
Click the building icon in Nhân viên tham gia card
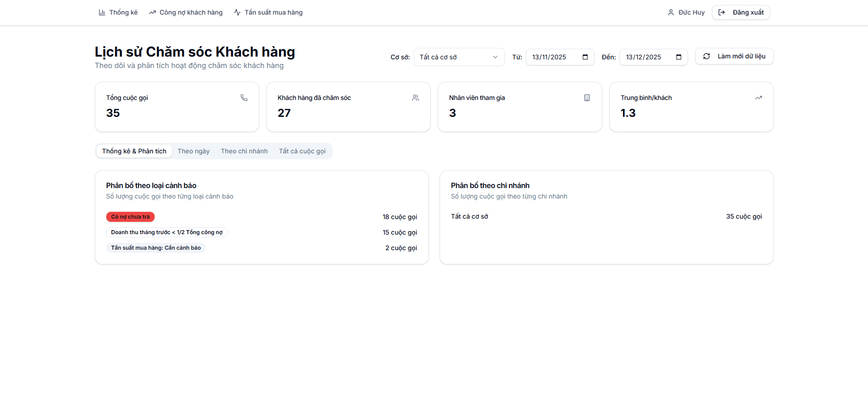click(x=587, y=98)
